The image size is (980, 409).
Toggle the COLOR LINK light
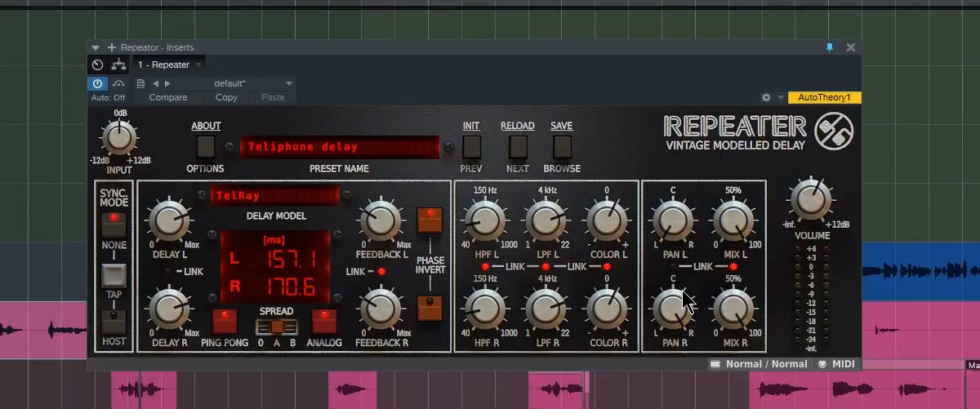(607, 268)
